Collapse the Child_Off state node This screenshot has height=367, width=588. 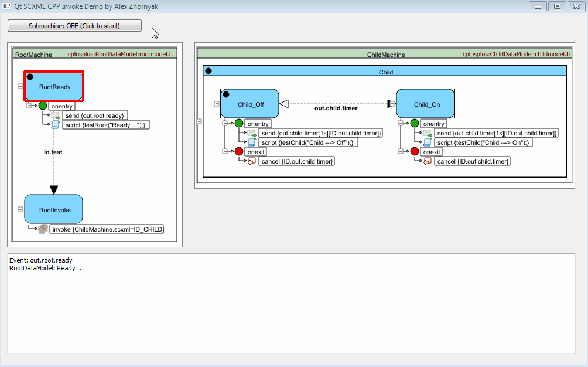pyautogui.click(x=217, y=104)
